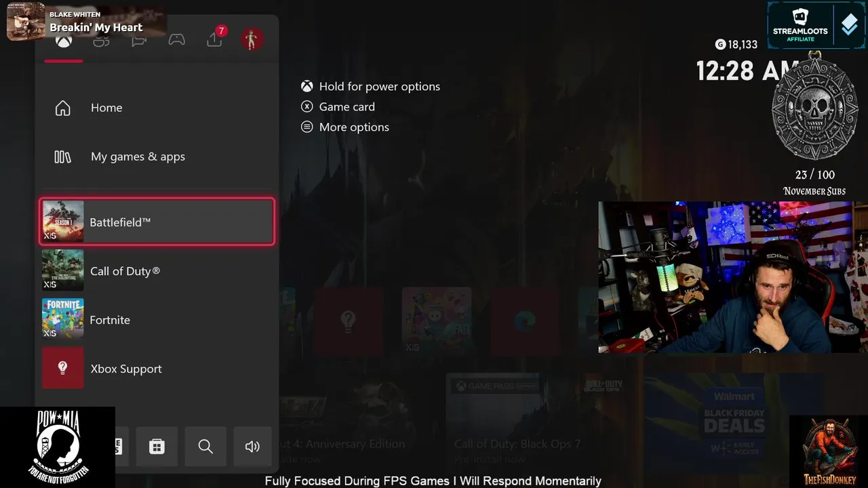Launch Fortnite from the recent list
The image size is (868, 488).
[157, 319]
